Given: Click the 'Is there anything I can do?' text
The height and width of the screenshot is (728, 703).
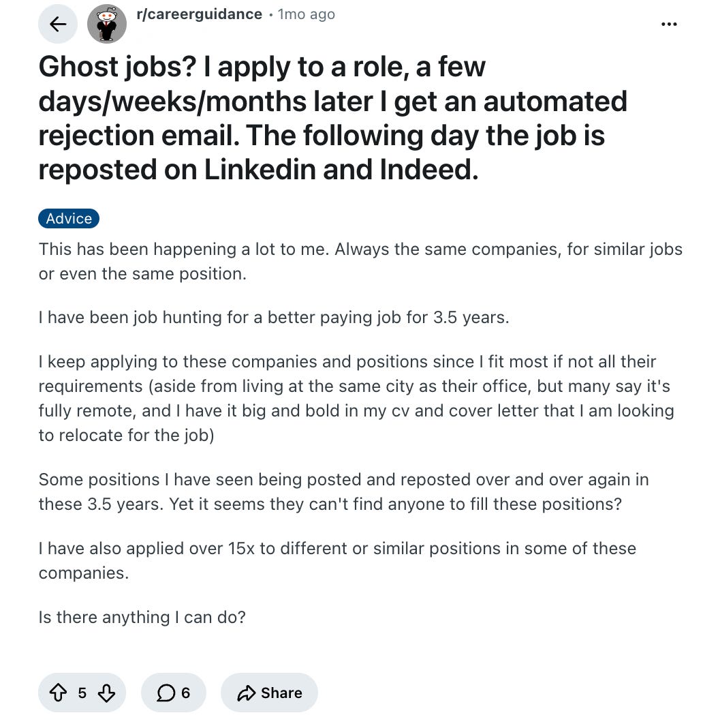Looking at the screenshot, I should click(142, 617).
